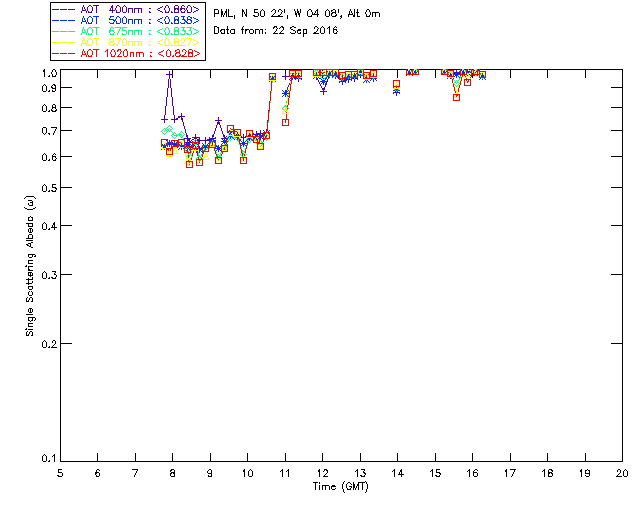Viewport: 640px width, 512px height.
Task: Click the red square marker at hour 14
Action: tap(396, 84)
